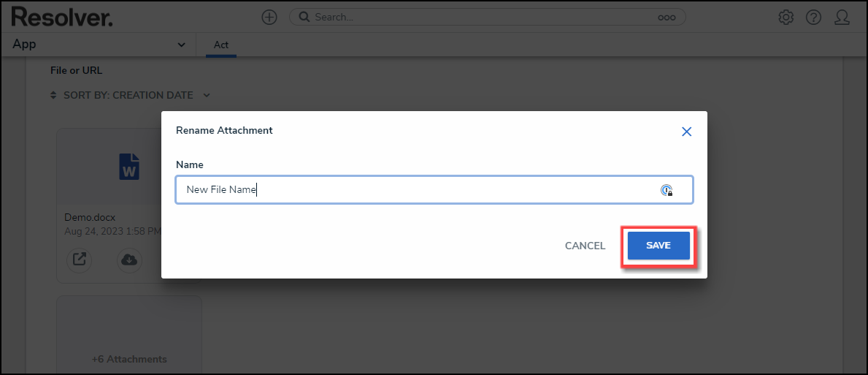Screen dimensions: 868x375
Task: Click into the Name text field
Action: pos(416,190)
